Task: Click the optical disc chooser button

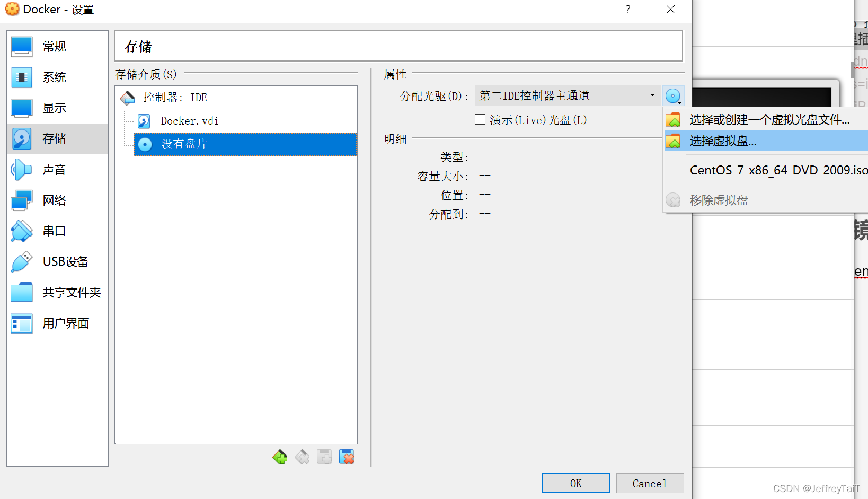Action: click(673, 96)
